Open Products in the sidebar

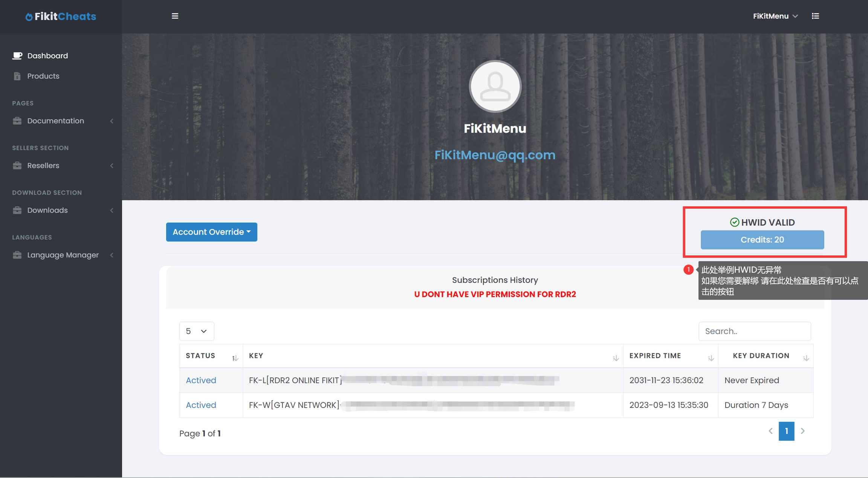43,76
